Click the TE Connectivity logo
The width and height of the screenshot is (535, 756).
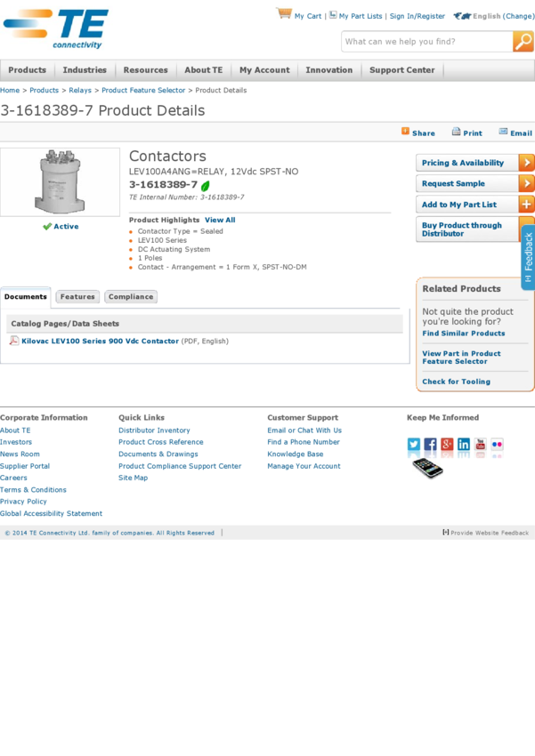pyautogui.click(x=56, y=29)
